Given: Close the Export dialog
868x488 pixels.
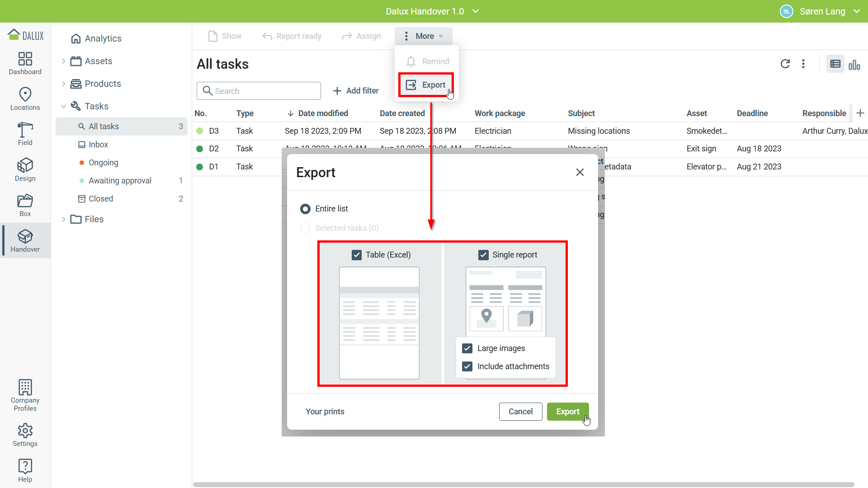Looking at the screenshot, I should 580,172.
